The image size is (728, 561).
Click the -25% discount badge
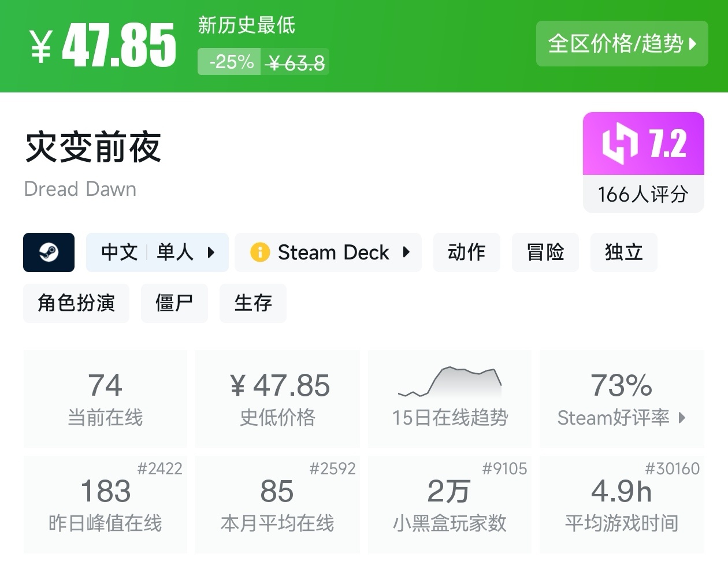click(x=231, y=62)
